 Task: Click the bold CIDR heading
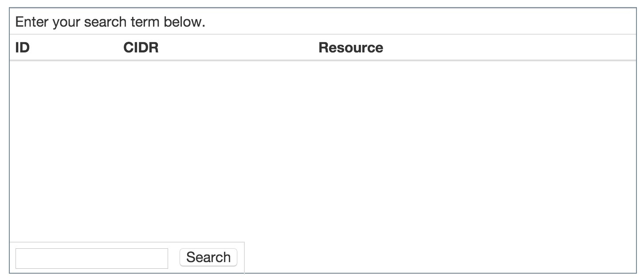pos(141,48)
